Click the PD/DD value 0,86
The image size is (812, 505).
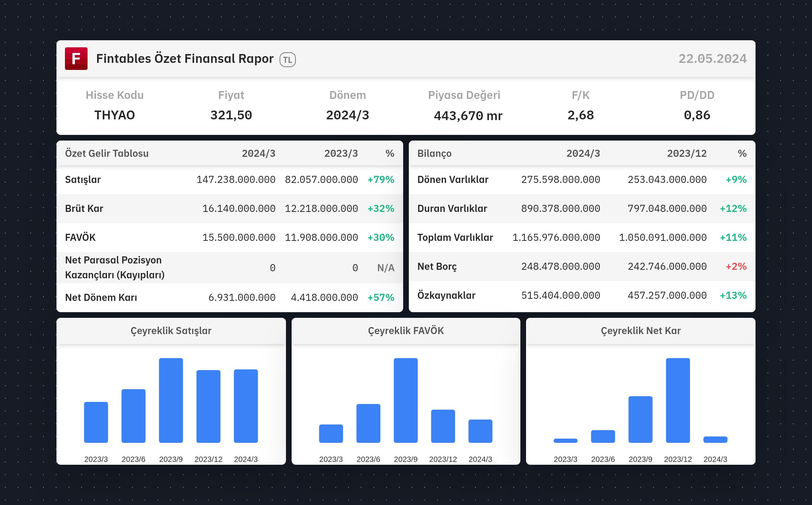(x=697, y=115)
